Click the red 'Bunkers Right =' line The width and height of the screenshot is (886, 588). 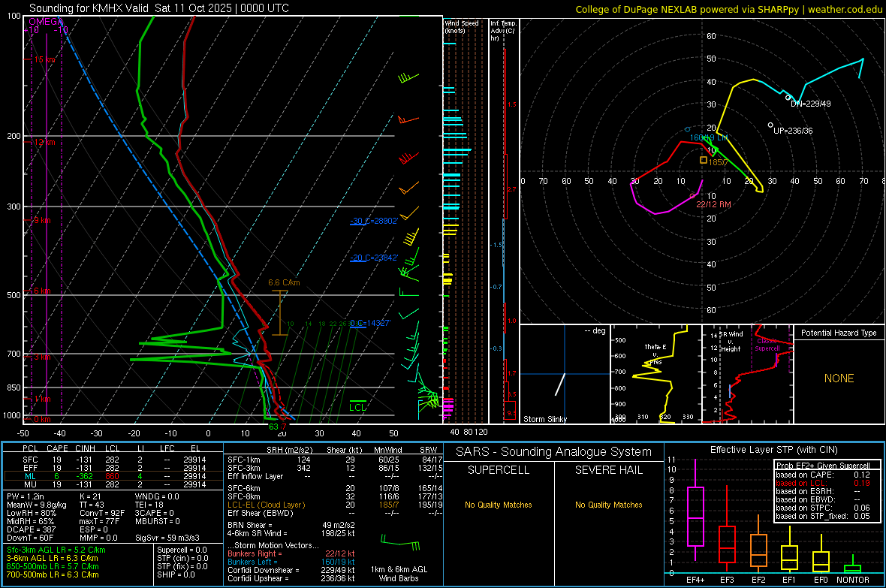(x=291, y=553)
